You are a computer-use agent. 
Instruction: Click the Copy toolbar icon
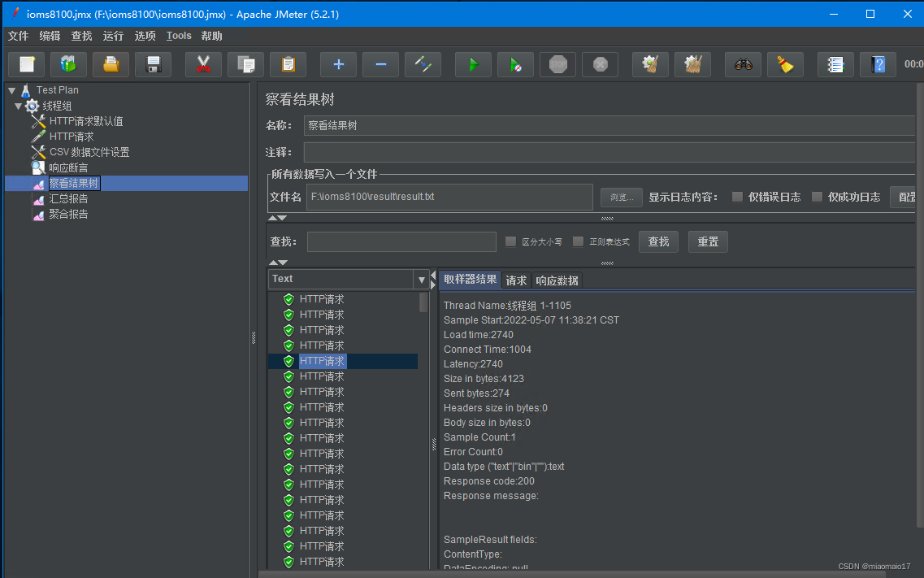pos(245,64)
